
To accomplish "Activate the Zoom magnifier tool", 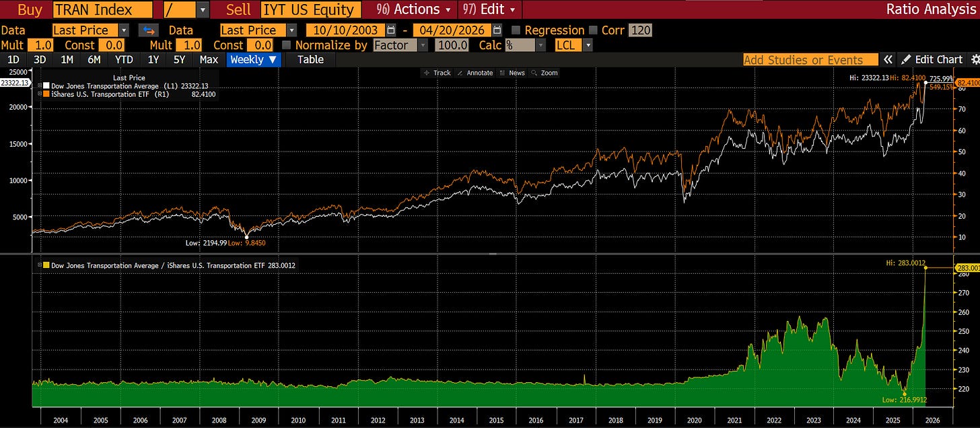I will click(545, 73).
